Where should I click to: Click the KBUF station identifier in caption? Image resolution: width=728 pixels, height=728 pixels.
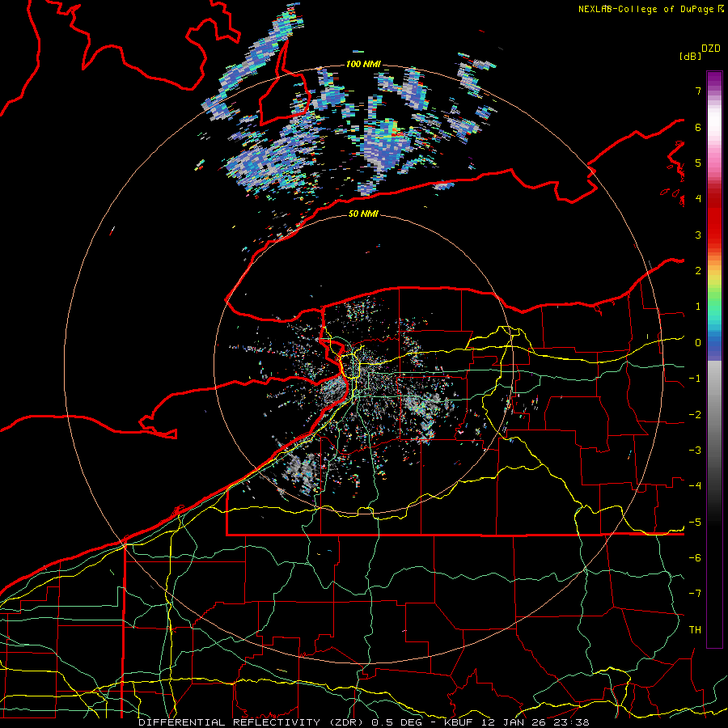click(x=459, y=722)
